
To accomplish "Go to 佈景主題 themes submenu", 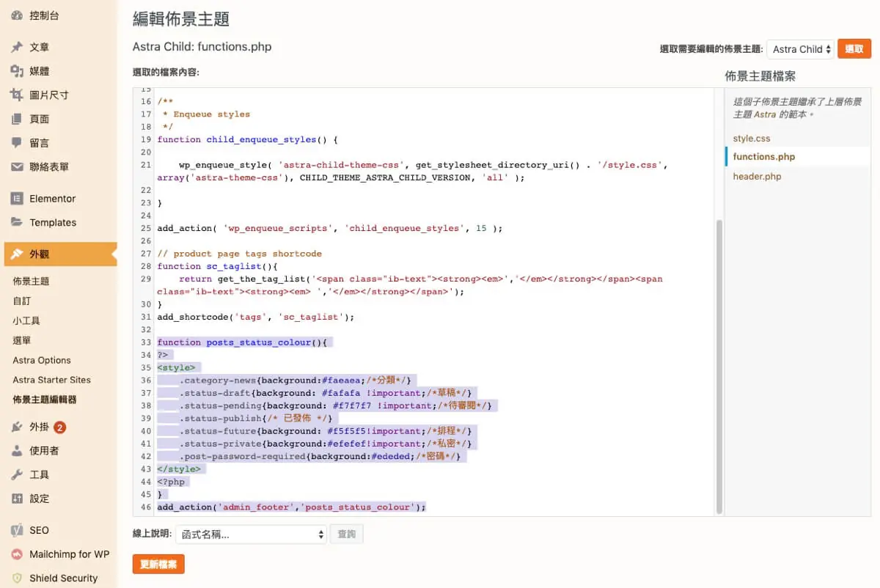I will (31, 282).
